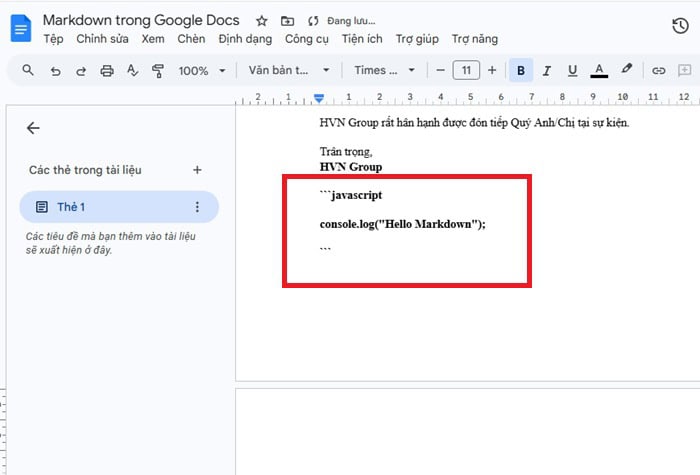This screenshot has width=700, height=475.
Task: Open the paragraph style dropdown
Action: point(289,71)
